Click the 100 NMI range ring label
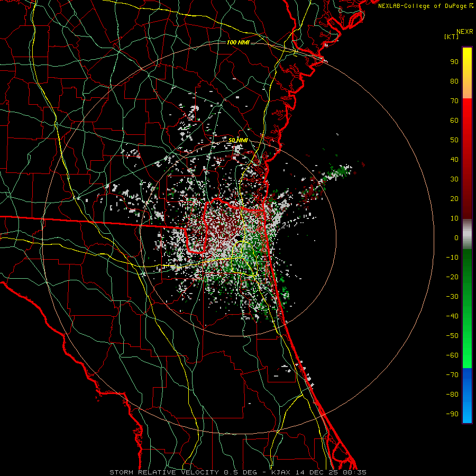Viewport: 476px width, 476px height. [x=238, y=42]
